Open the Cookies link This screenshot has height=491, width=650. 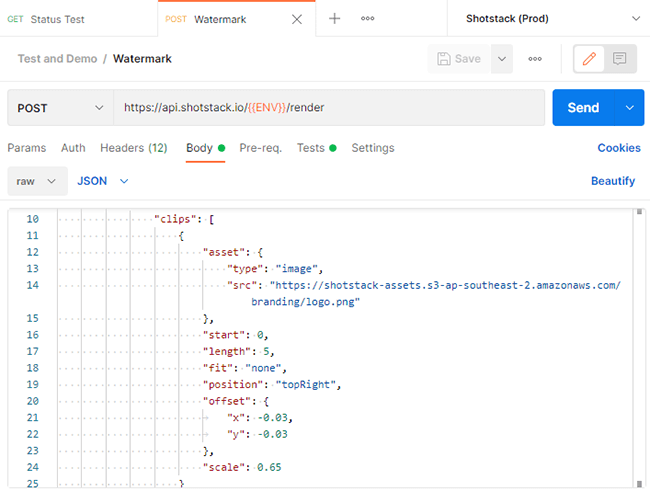(618, 148)
